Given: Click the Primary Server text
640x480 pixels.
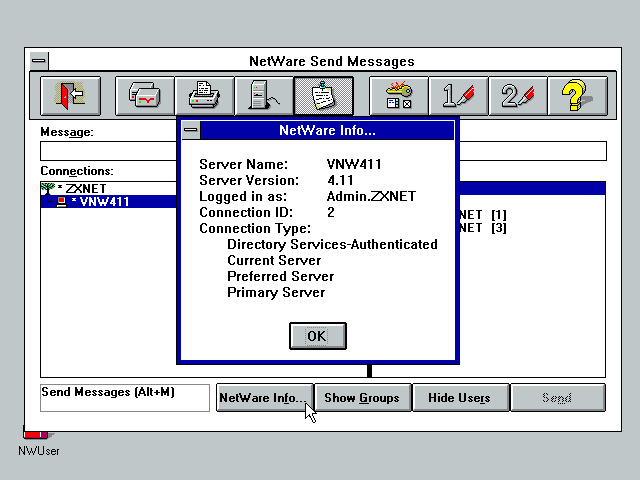Looking at the screenshot, I should pos(276,292).
